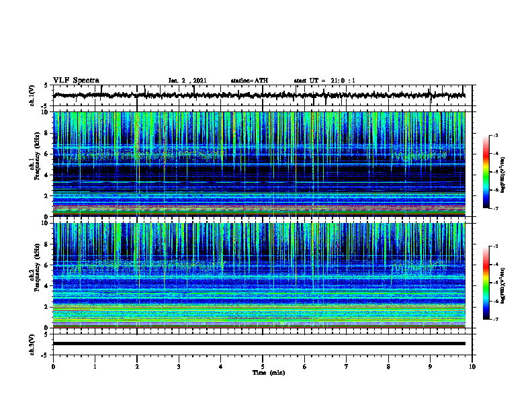Click the "3" tick label on Time axis

(179, 367)
